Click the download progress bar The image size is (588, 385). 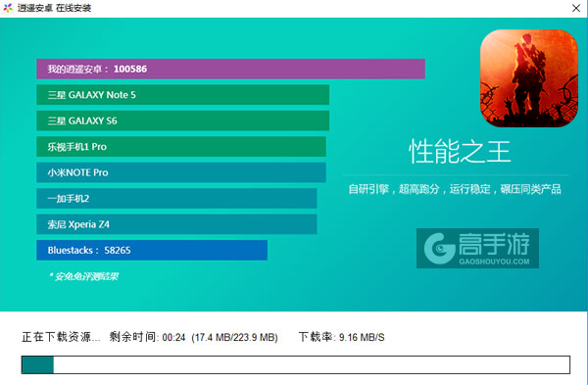point(296,364)
